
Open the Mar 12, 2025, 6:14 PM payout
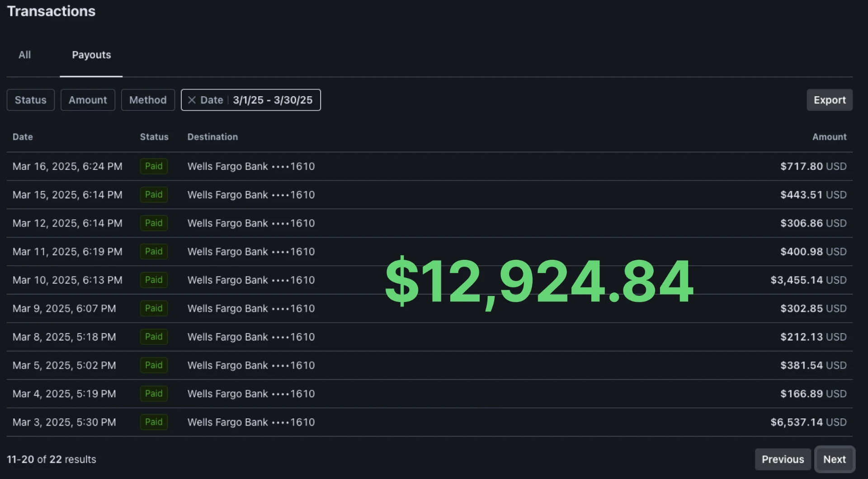pos(429,223)
